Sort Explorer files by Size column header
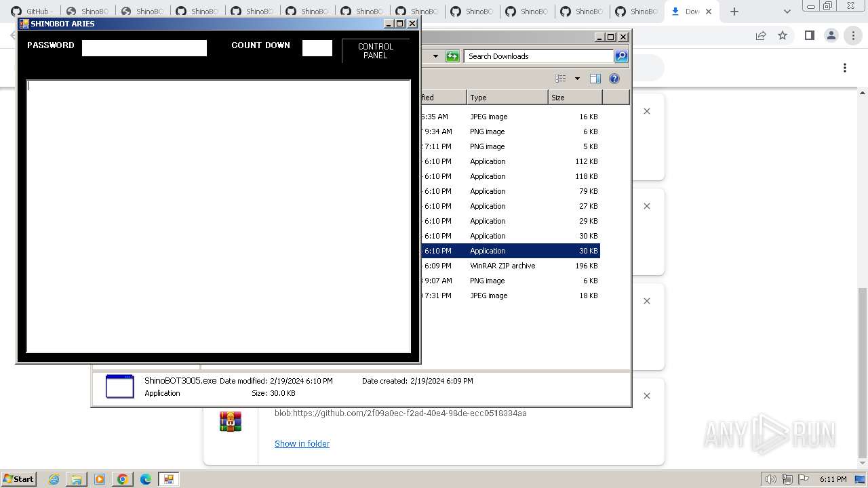The height and width of the screenshot is (488, 868). click(x=575, y=98)
